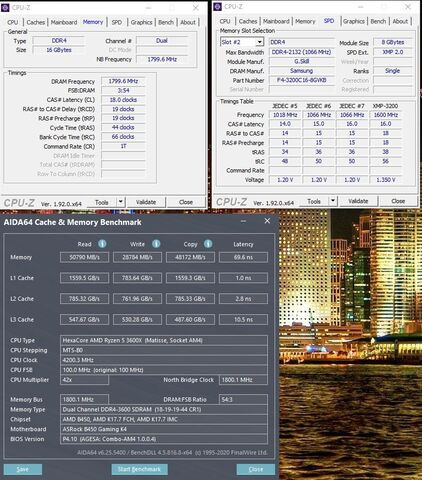Click the CPU-Z app icon in right window title
The width and height of the screenshot is (422, 480).
[218, 7]
